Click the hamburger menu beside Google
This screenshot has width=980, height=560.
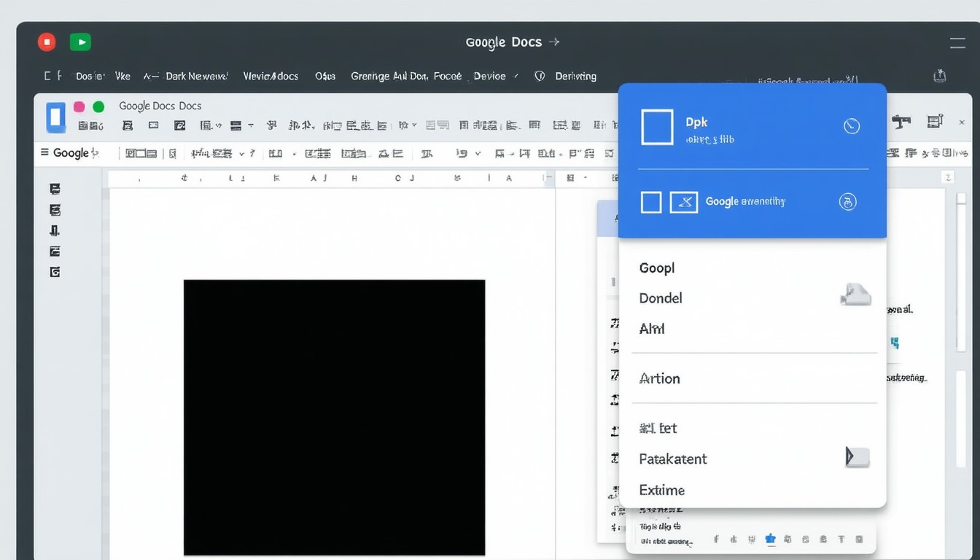point(44,152)
